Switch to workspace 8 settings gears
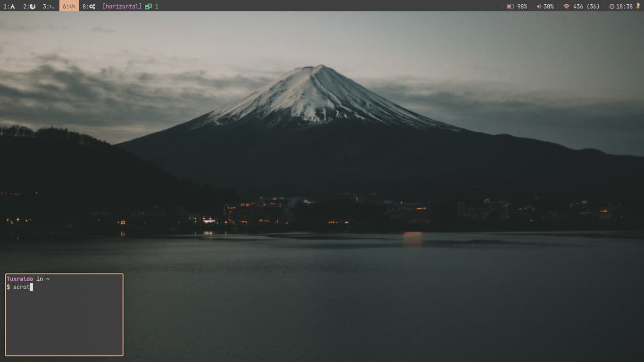 click(89, 7)
